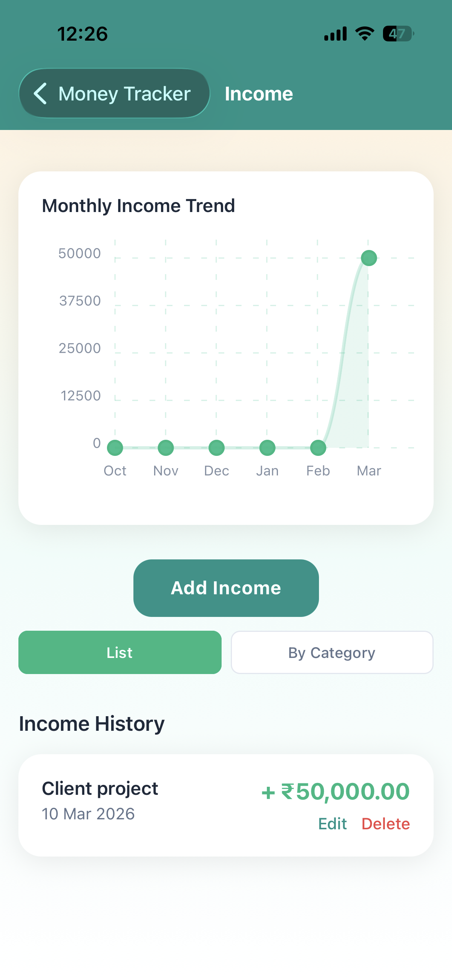The height and width of the screenshot is (980, 452).
Task: Select the Oct data point on chart
Action: [x=115, y=447]
